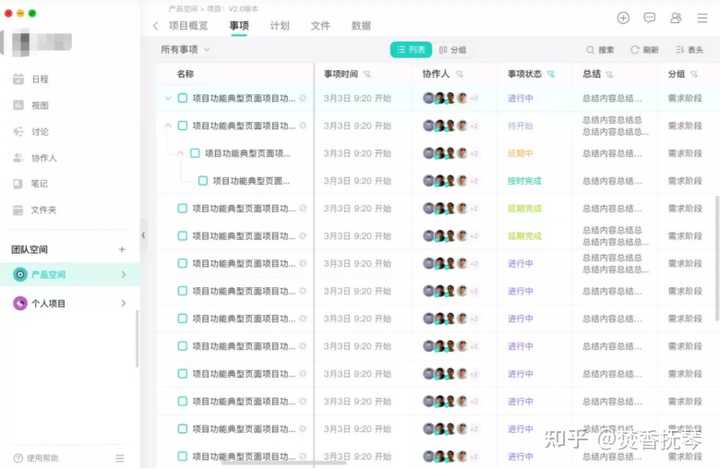Click the horizontal scrollbar at table bottom
Screen dimensions: 720x469
click(x=284, y=463)
